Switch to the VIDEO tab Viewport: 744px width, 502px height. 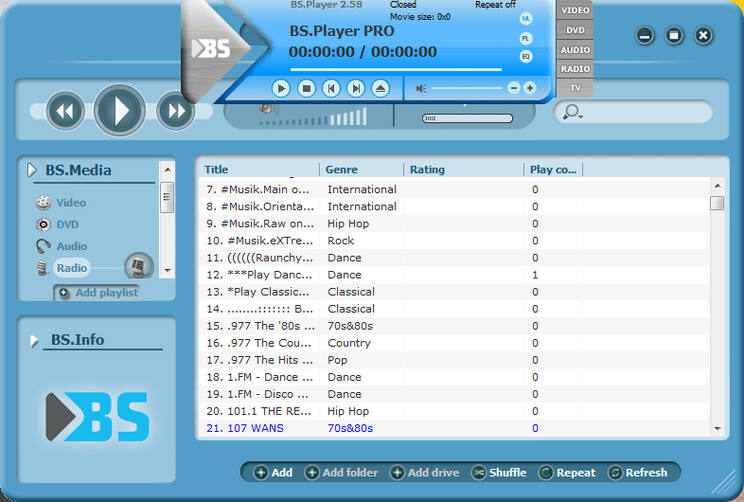[575, 10]
